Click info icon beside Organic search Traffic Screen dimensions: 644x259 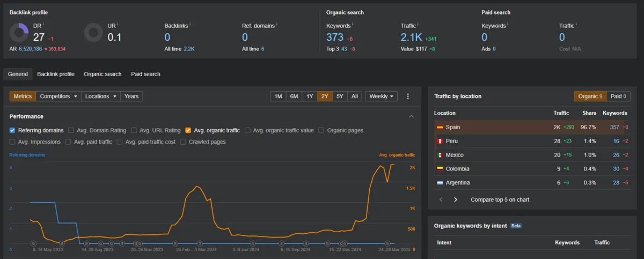[x=419, y=24]
